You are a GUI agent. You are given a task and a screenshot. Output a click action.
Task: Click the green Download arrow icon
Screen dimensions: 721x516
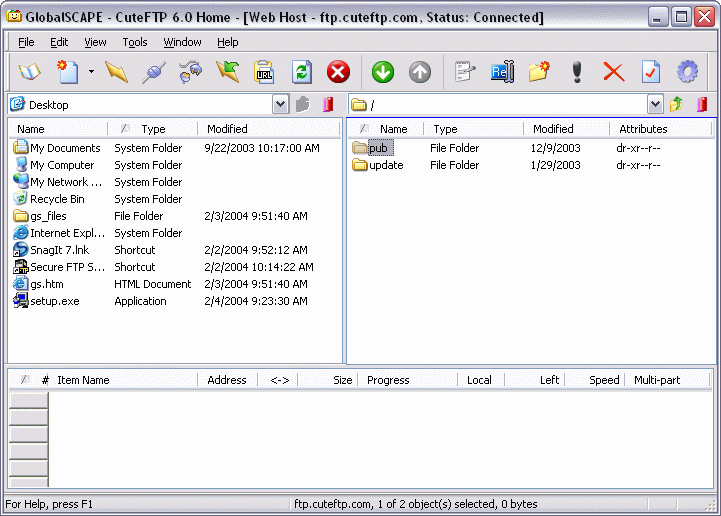pyautogui.click(x=382, y=72)
